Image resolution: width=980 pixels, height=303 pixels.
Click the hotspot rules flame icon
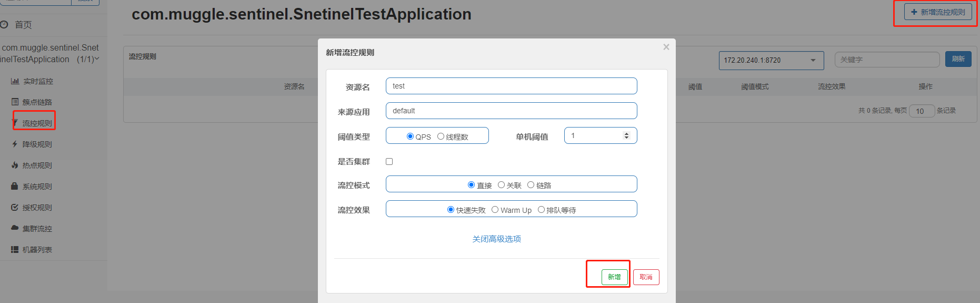[x=15, y=165]
